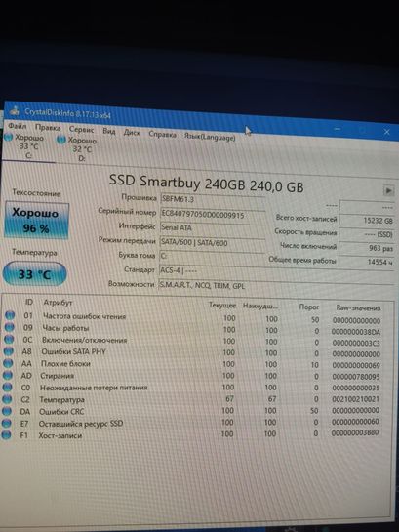
Task: Select the Часы работы attribute row text
Action: (x=65, y=328)
